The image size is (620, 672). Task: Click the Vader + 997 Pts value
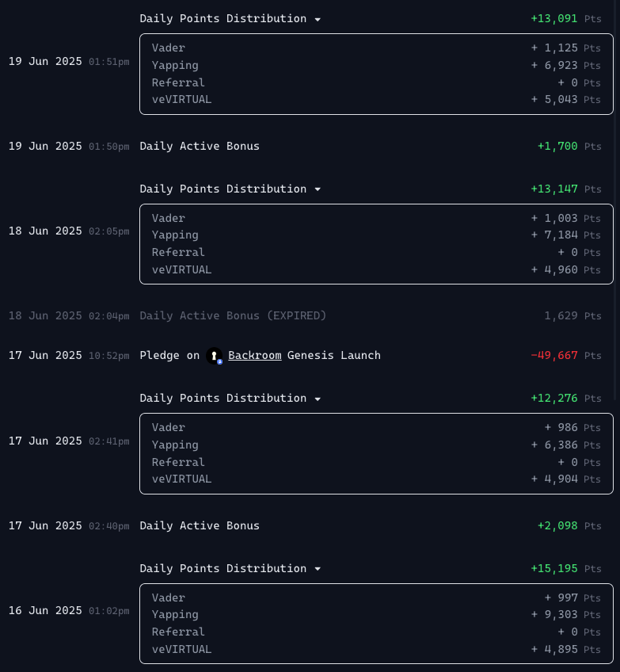point(572,598)
